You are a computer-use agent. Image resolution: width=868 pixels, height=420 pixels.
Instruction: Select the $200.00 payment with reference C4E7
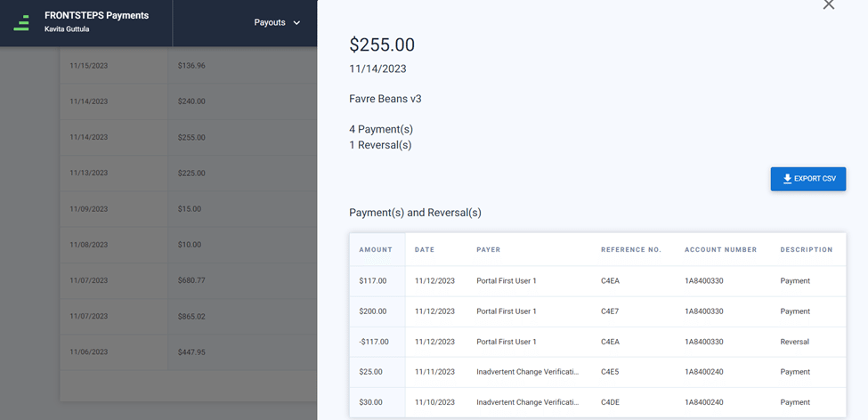[598, 311]
